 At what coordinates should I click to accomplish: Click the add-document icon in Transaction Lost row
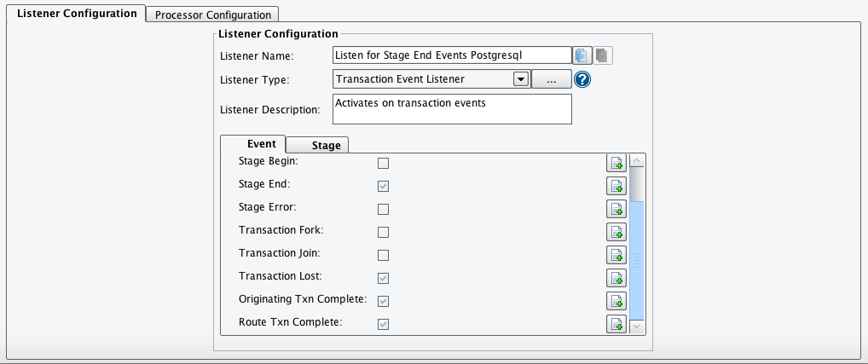616,278
